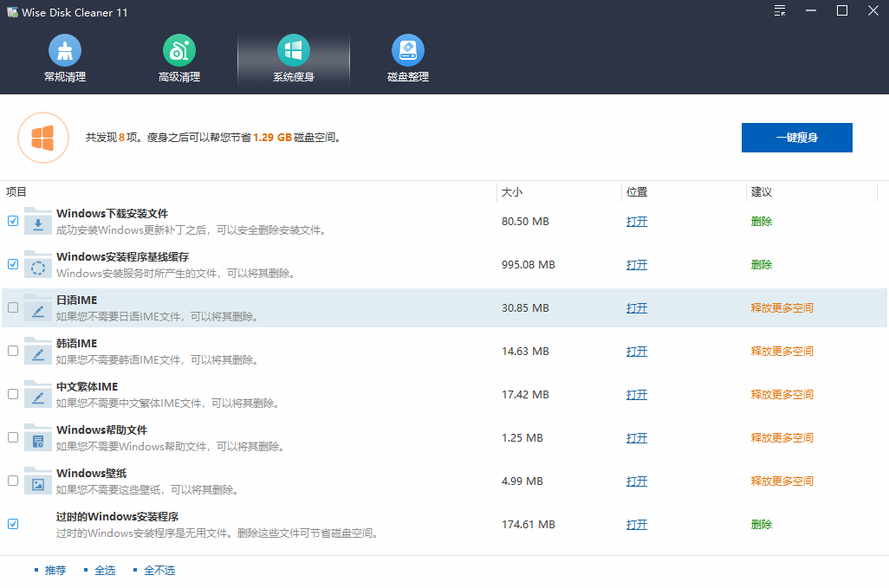Click the 推荐 selection link

pos(55,571)
